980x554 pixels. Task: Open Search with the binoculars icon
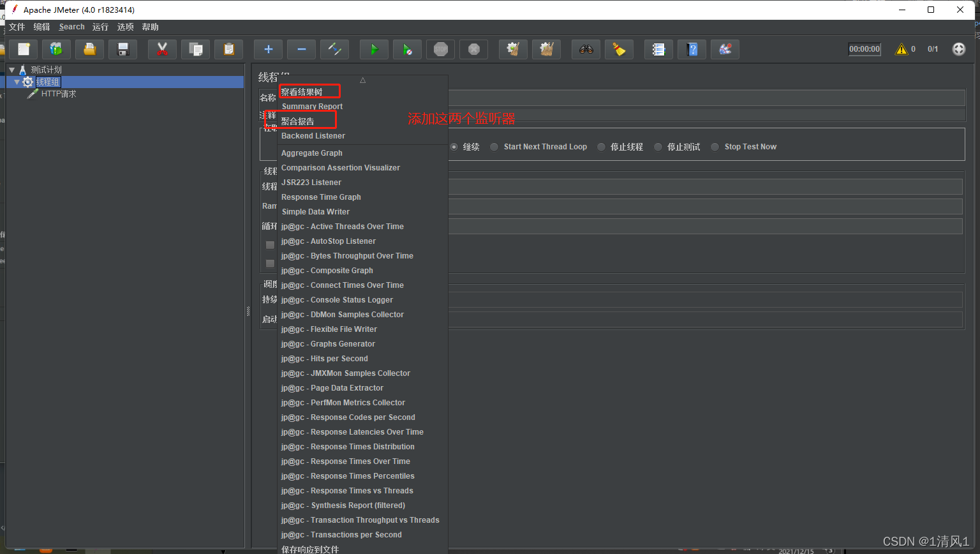pyautogui.click(x=586, y=49)
